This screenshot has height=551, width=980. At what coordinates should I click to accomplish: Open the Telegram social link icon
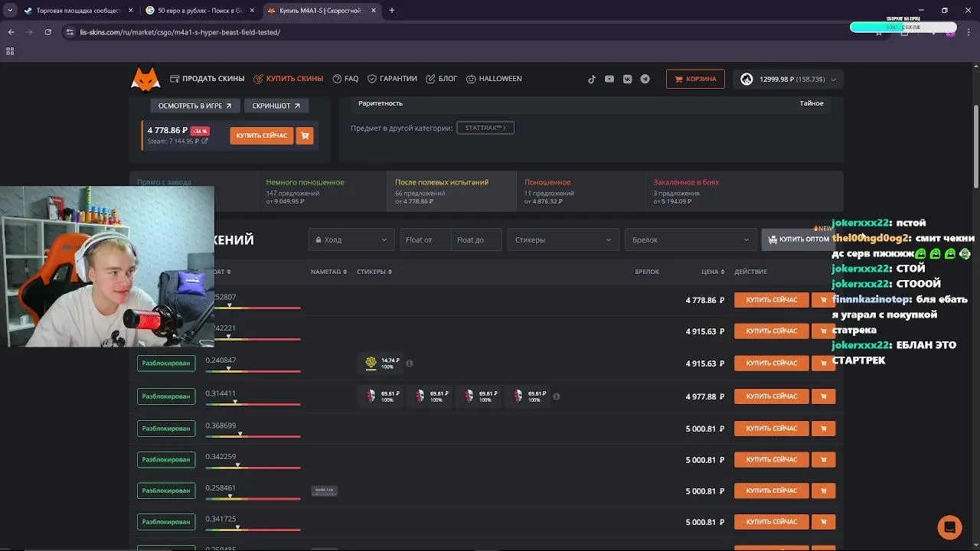645,79
